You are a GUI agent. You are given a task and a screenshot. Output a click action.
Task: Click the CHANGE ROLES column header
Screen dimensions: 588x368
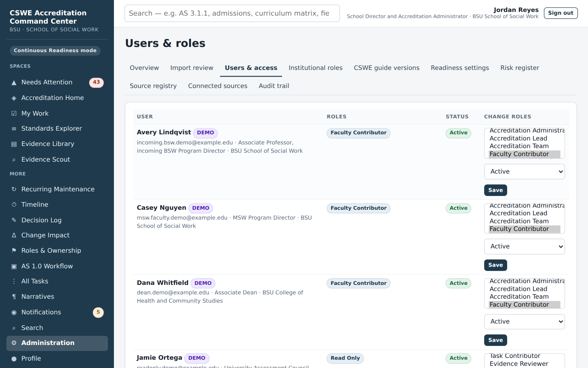tap(507, 117)
